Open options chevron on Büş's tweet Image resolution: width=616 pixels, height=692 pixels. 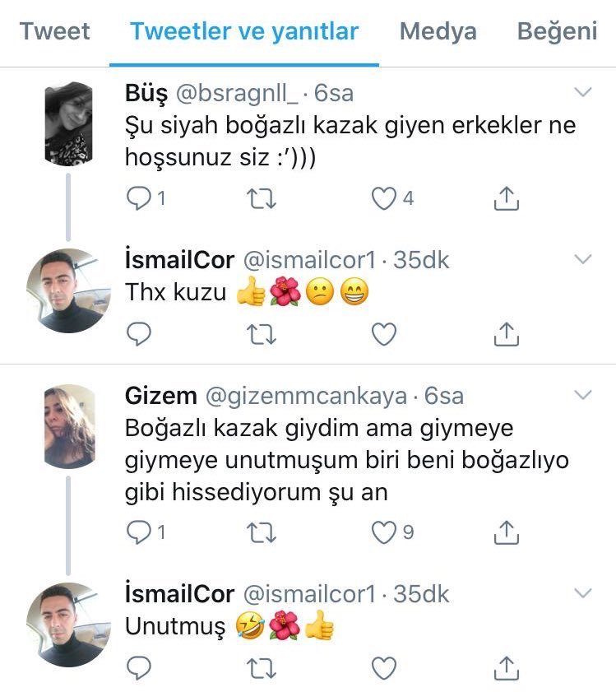(x=582, y=91)
